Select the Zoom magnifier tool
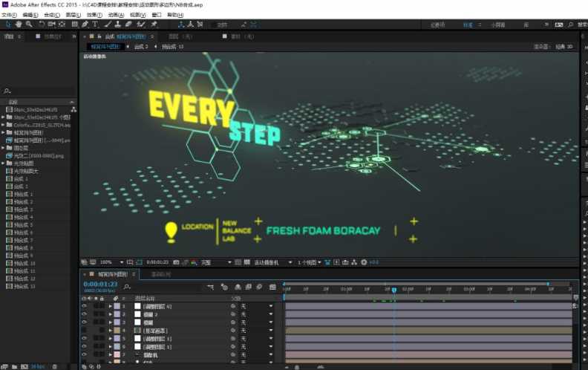The height and width of the screenshot is (370, 588). 29,25
